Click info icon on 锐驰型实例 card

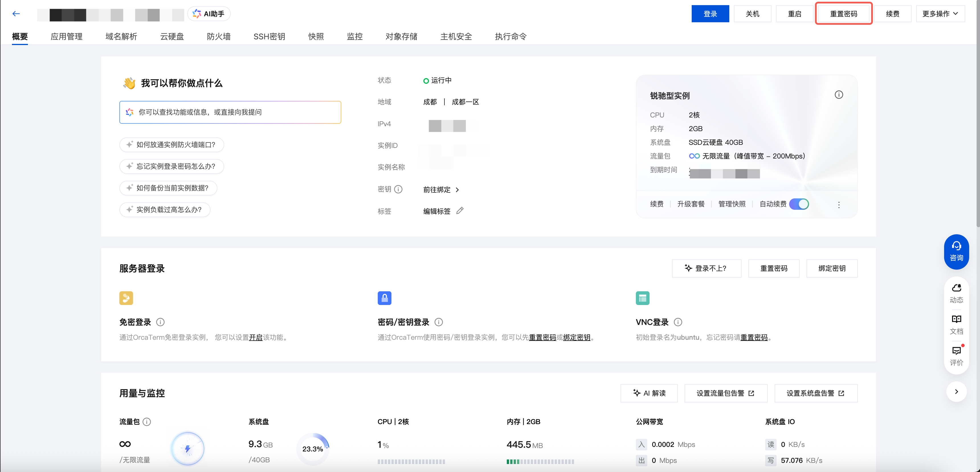(x=838, y=95)
